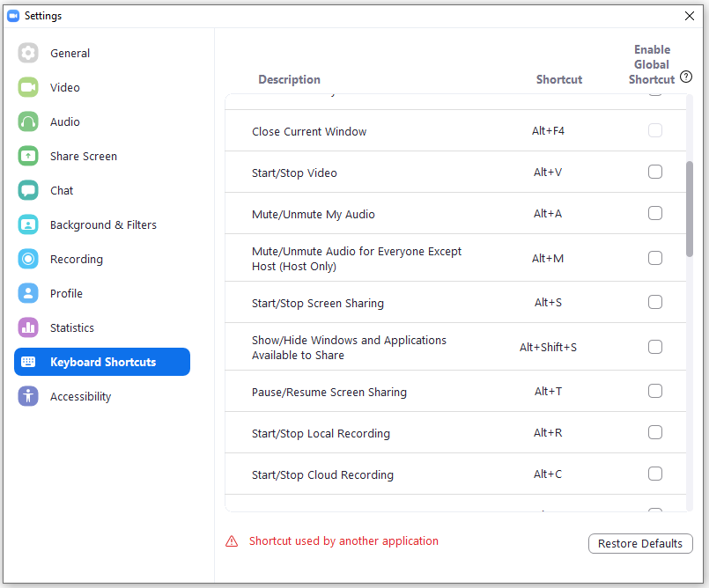Click the Profile label in sidebar
Image resolution: width=709 pixels, height=588 pixels.
point(66,294)
